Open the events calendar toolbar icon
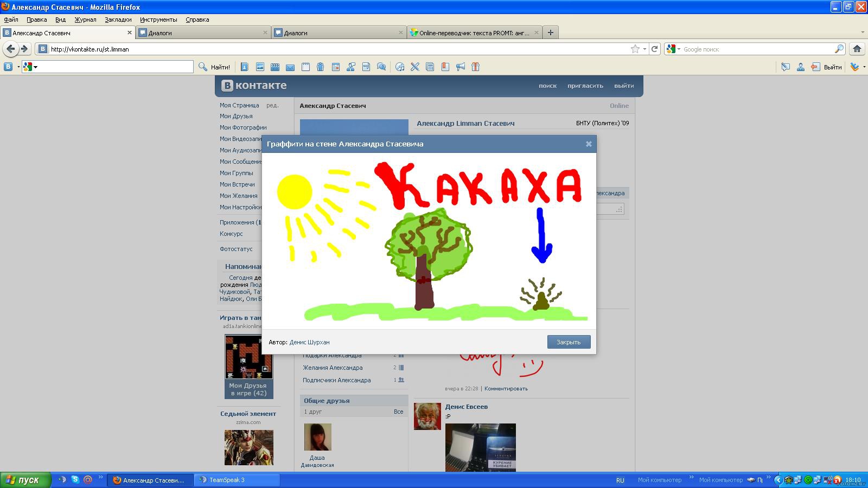This screenshot has width=868, height=488. click(x=336, y=67)
